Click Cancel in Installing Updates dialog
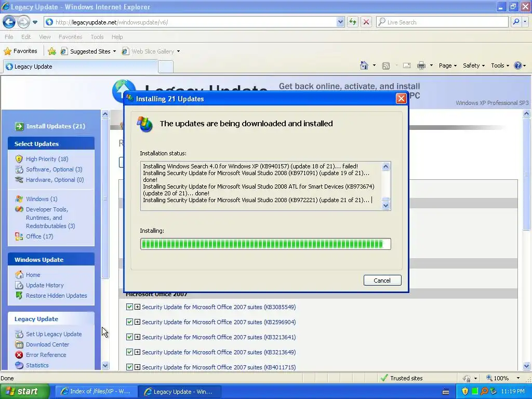This screenshot has width=532, height=399. point(382,280)
